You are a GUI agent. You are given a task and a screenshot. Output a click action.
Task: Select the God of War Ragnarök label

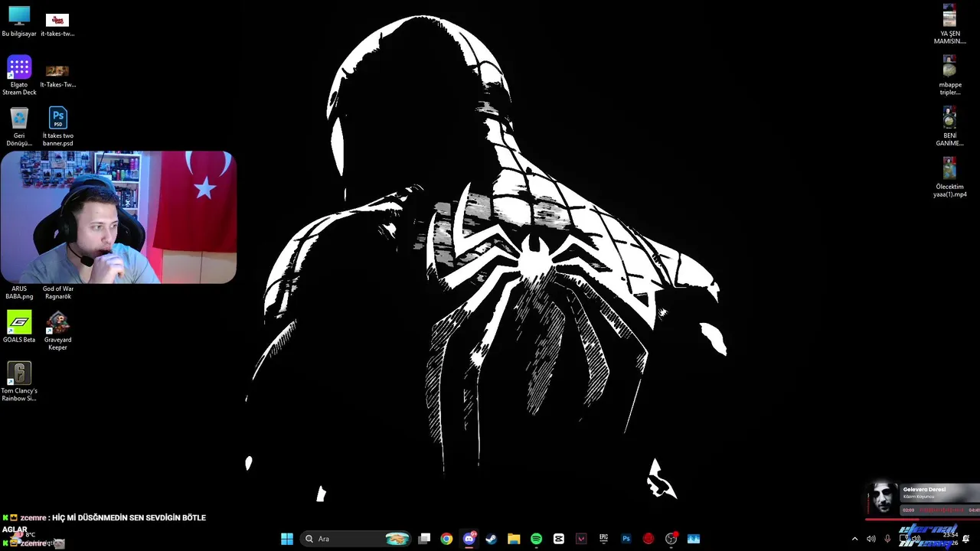[57, 292]
